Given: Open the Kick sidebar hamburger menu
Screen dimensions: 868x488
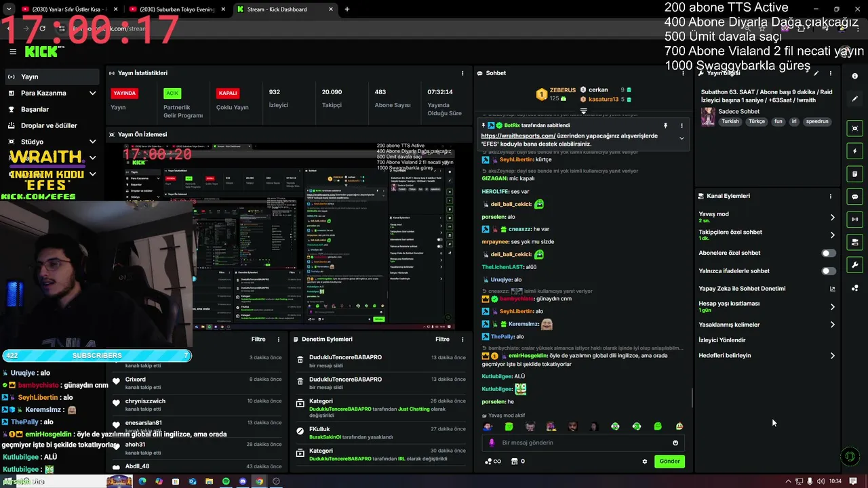Looking at the screenshot, I should click(x=13, y=52).
